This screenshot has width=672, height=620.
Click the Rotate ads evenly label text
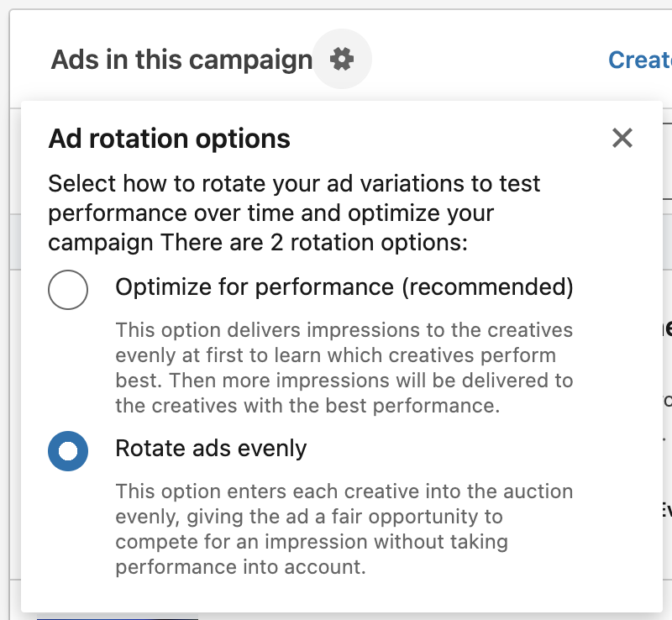click(211, 449)
